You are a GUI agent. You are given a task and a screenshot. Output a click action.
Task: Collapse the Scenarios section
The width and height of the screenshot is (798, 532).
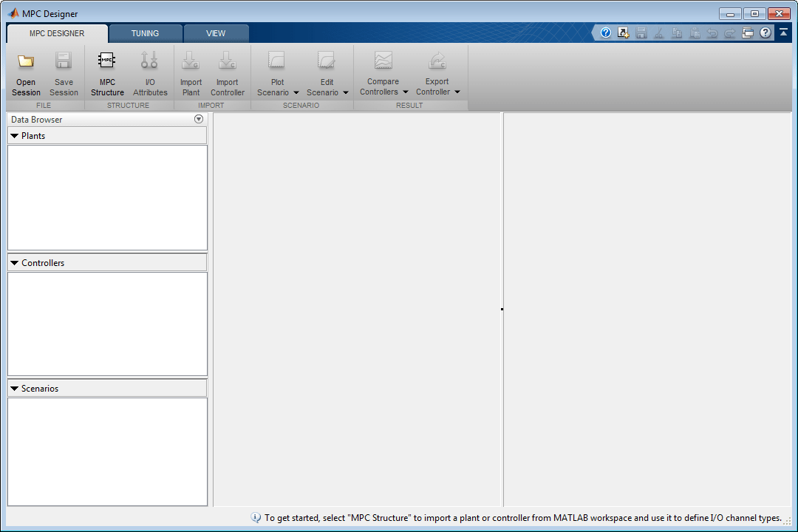point(15,389)
